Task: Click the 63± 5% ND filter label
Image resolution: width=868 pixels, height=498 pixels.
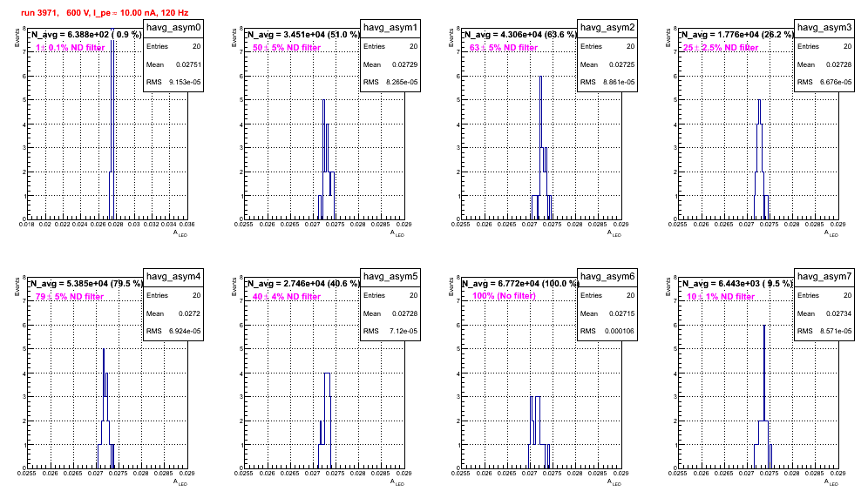Action: 503,48
